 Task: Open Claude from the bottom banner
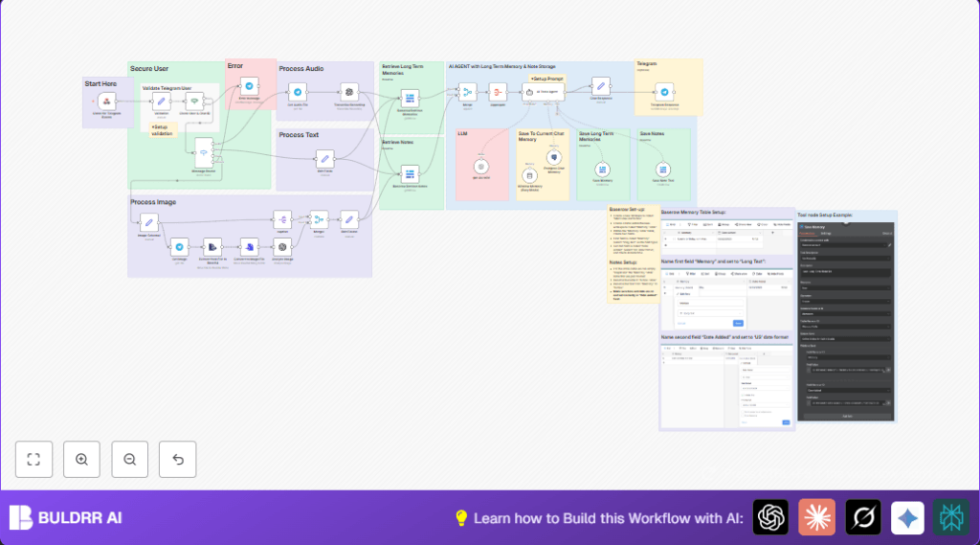coord(817,517)
